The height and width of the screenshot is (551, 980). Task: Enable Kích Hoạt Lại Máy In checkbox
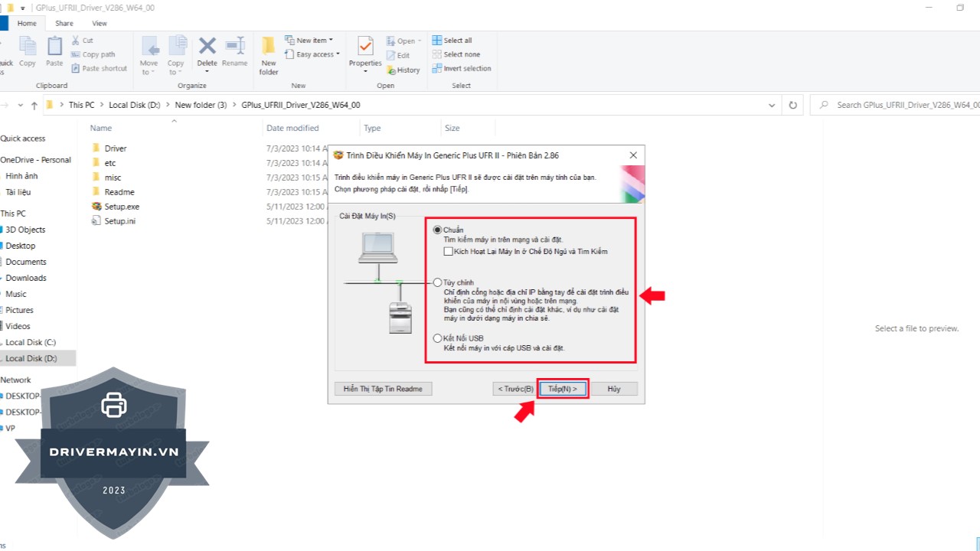448,251
